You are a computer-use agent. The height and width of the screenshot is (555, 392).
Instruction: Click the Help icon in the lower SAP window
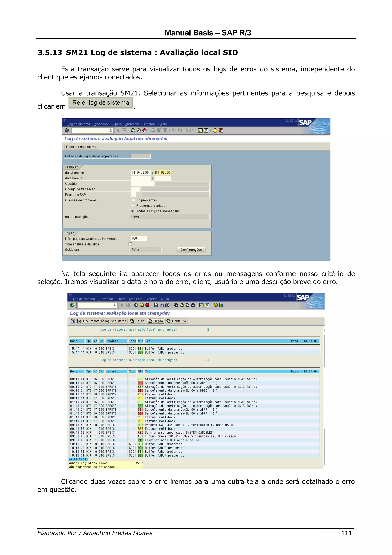pyautogui.click(x=216, y=305)
